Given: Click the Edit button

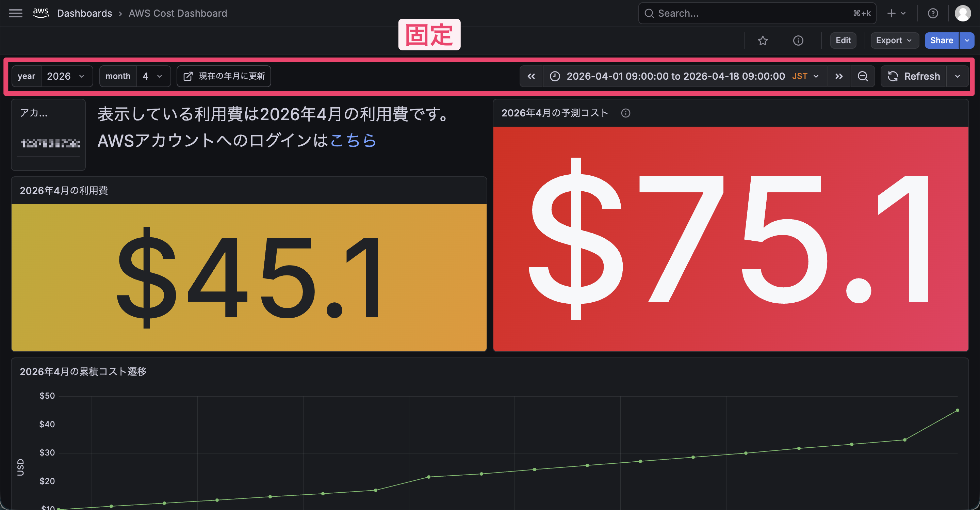Looking at the screenshot, I should (843, 40).
